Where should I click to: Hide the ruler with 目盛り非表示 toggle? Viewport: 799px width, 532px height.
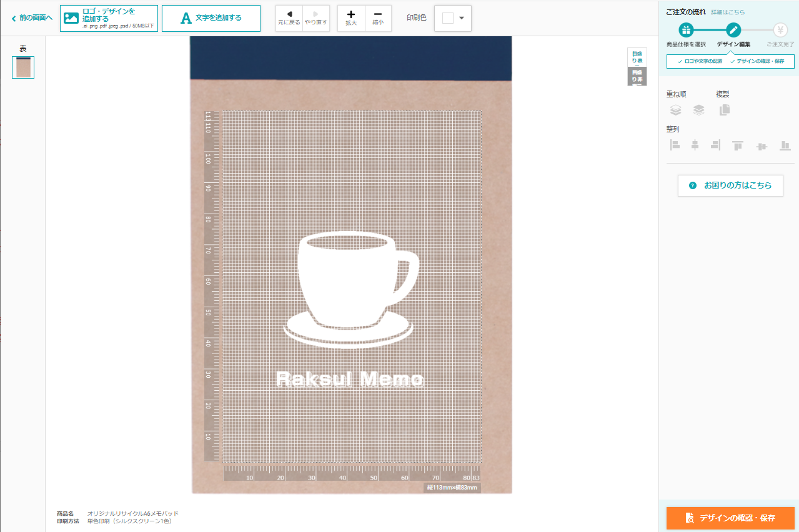click(x=637, y=76)
